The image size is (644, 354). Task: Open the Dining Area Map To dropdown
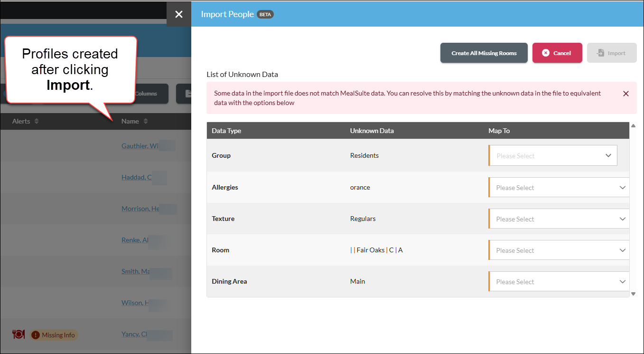pyautogui.click(x=559, y=281)
